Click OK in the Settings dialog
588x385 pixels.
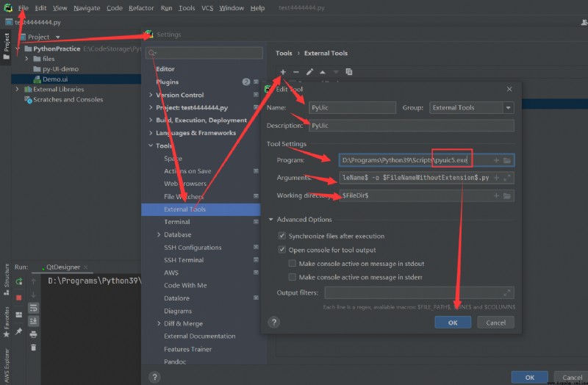click(529, 377)
